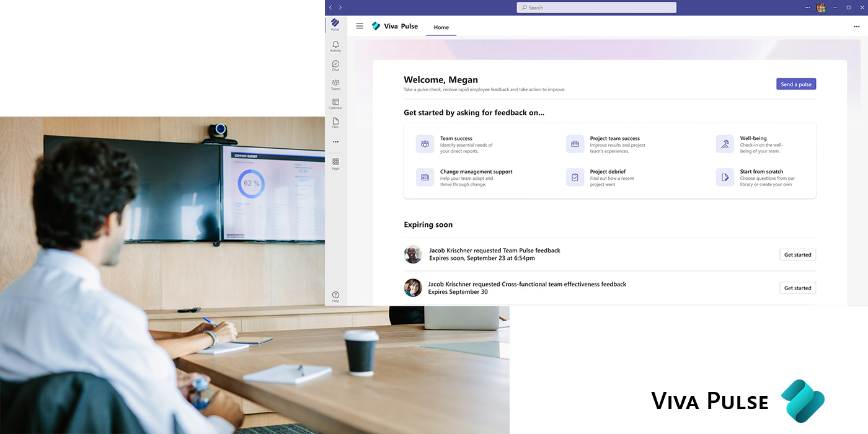868x434 pixels.
Task: Open the Pulse app in the left rail
Action: tap(335, 25)
